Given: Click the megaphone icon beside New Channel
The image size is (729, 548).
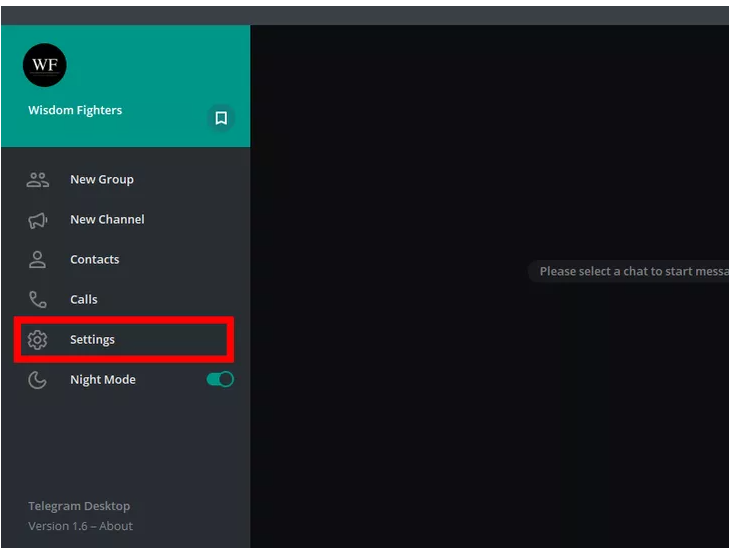Looking at the screenshot, I should tap(38, 220).
